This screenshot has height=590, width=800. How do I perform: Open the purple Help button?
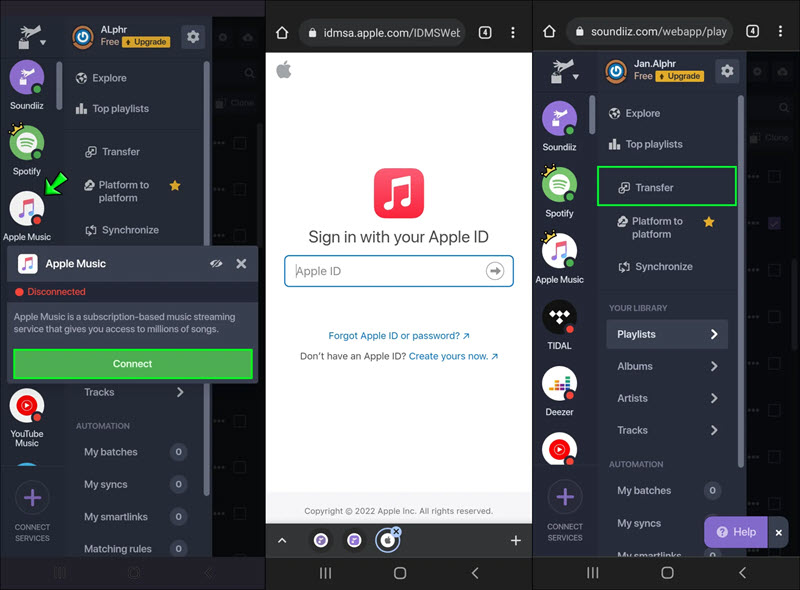click(x=736, y=532)
